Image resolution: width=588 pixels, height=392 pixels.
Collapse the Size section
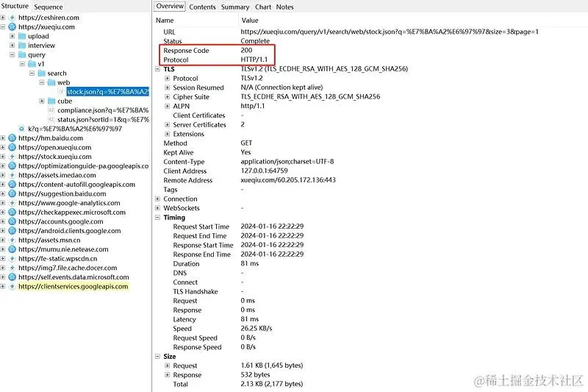click(157, 357)
